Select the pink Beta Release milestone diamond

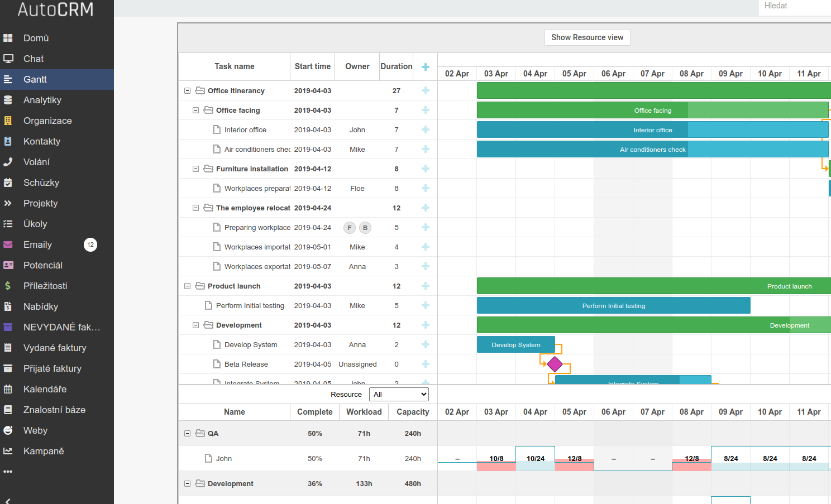pyautogui.click(x=555, y=364)
